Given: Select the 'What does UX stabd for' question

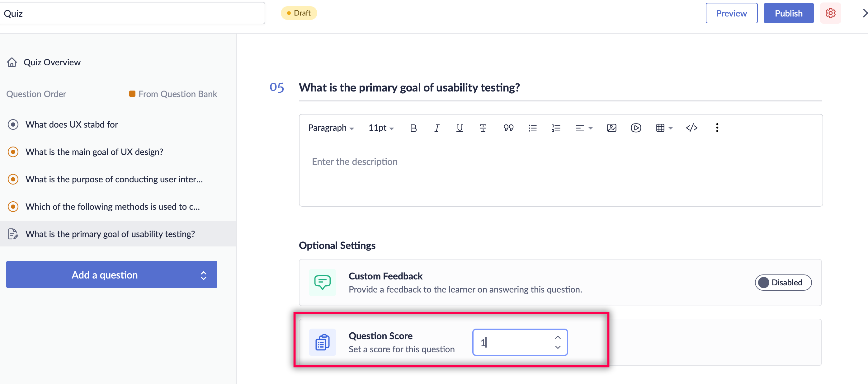Looking at the screenshot, I should [71, 125].
